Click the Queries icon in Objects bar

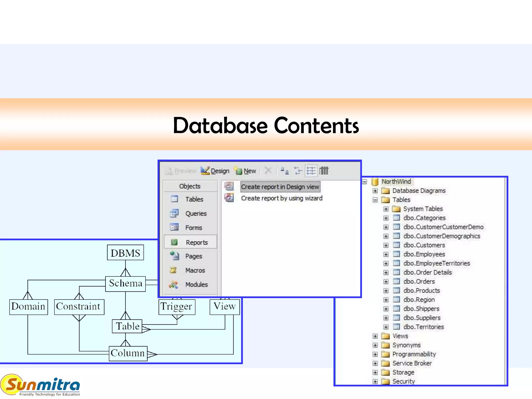174,213
